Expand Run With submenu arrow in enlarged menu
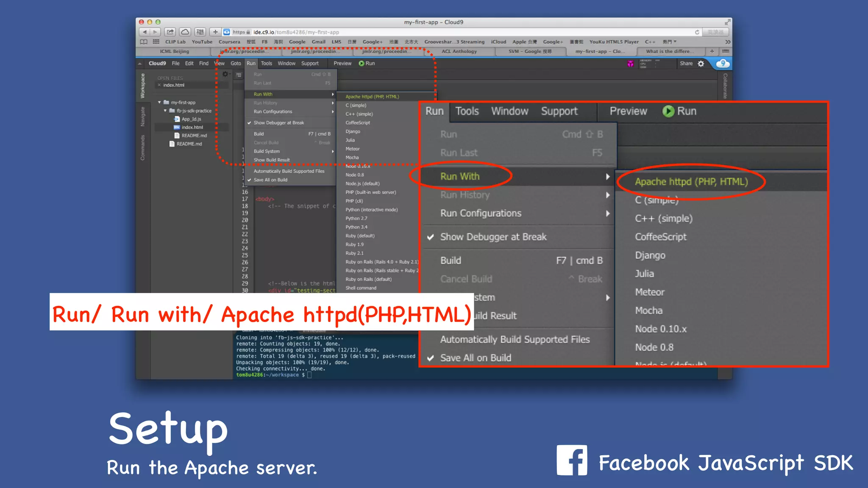 click(x=608, y=177)
